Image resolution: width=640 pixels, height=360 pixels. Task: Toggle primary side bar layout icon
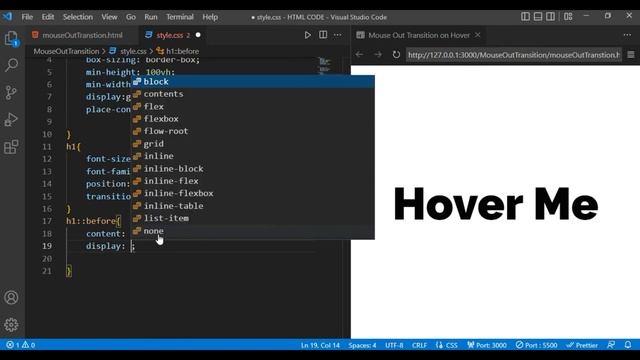click(526, 16)
